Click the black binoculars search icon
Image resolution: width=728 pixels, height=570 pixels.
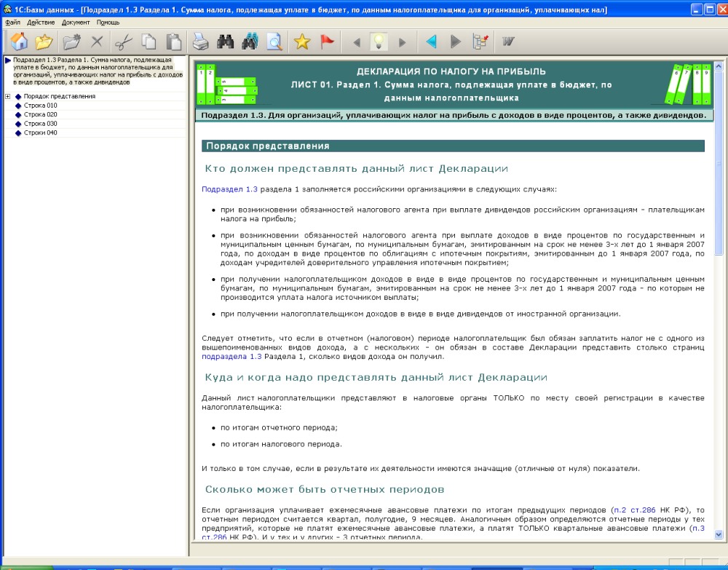pos(225,41)
